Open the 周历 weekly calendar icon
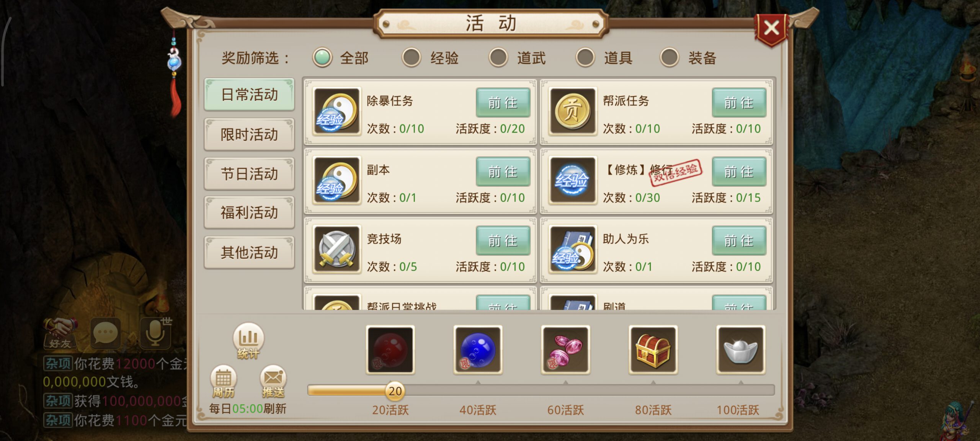This screenshot has width=980, height=441. (223, 381)
